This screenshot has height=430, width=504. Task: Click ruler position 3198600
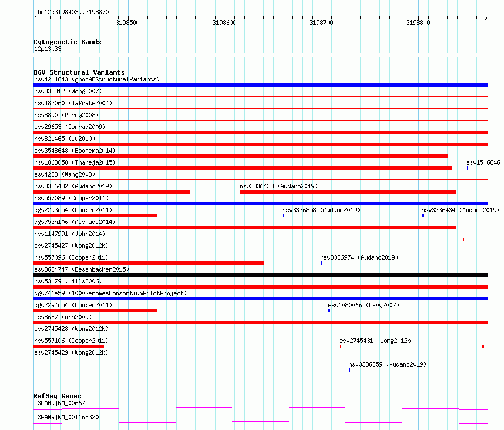coord(224,23)
